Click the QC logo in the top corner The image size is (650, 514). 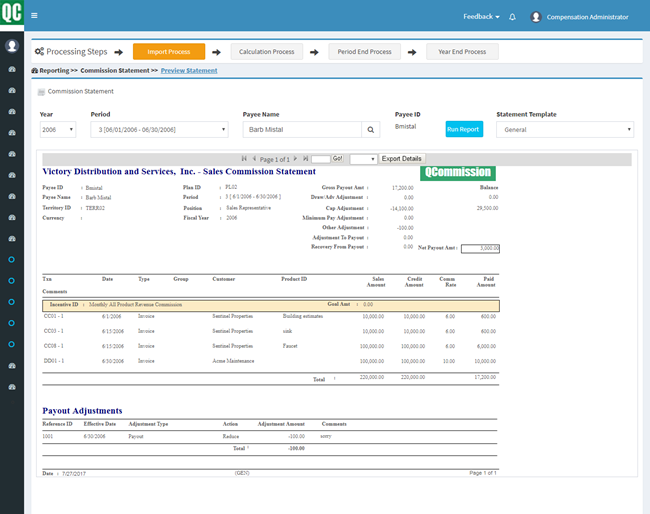12,14
